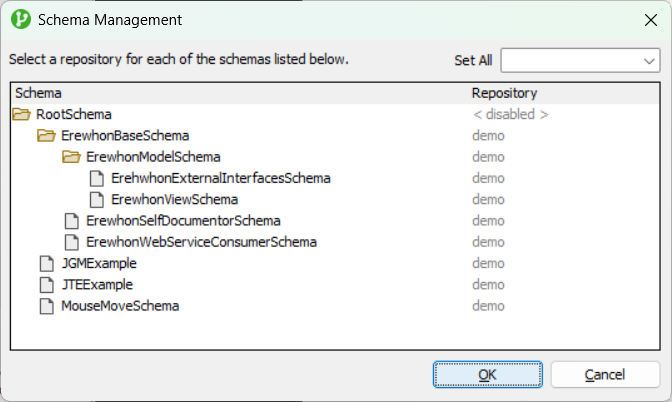Click the ErewhonBaseSchema folder icon
This screenshot has height=402, width=672.
point(45,135)
